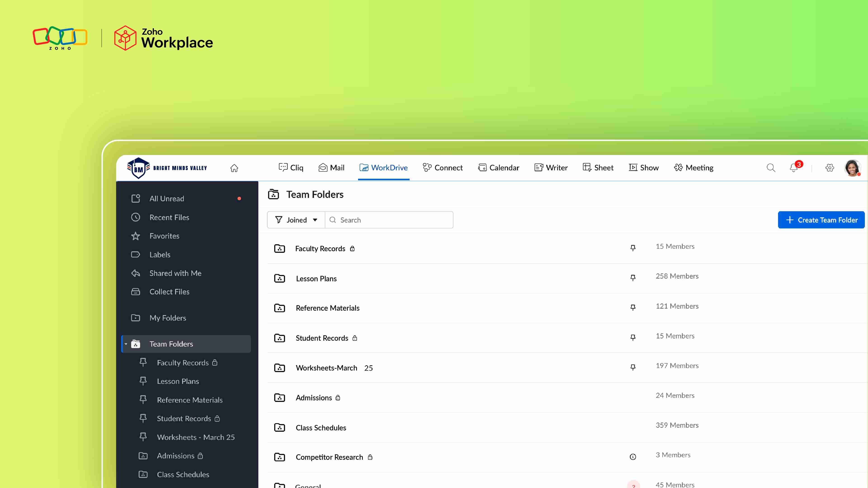
Task: Open the Show app
Action: 644,168
